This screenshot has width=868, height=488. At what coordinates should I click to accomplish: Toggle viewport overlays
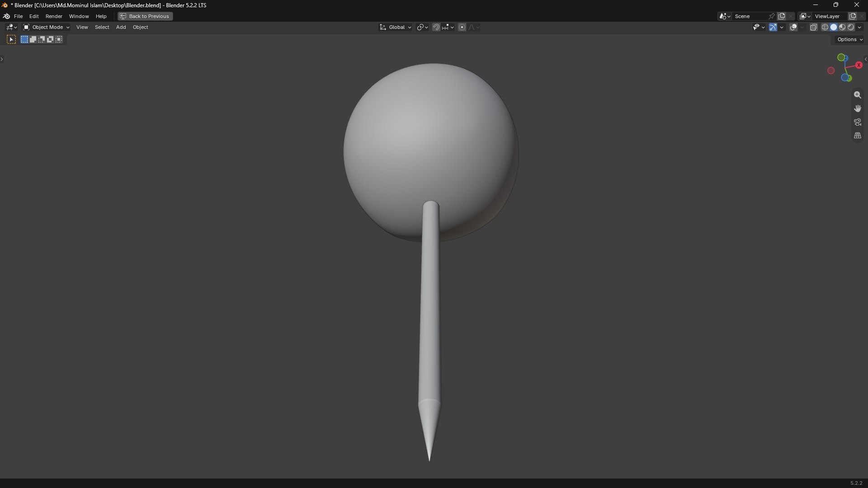[x=793, y=27]
